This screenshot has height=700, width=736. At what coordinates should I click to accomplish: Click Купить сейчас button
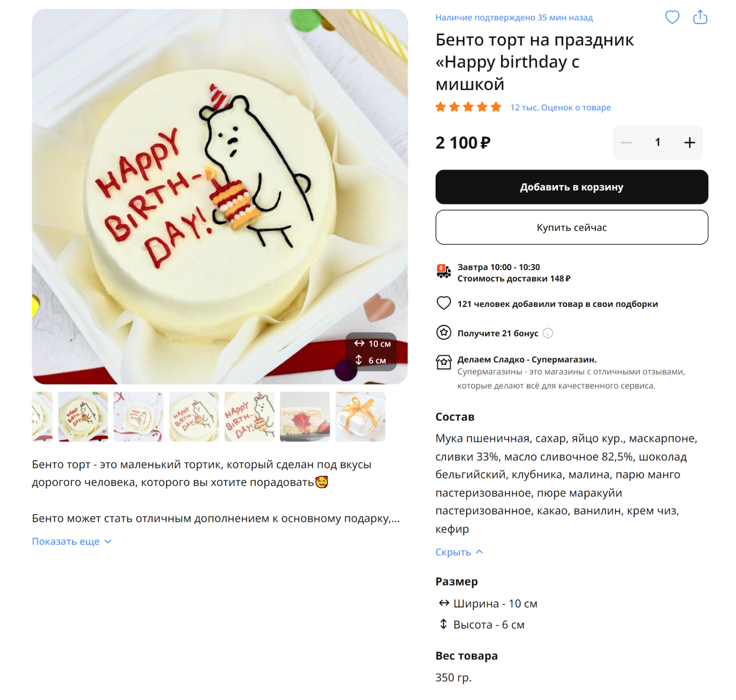coord(571,227)
